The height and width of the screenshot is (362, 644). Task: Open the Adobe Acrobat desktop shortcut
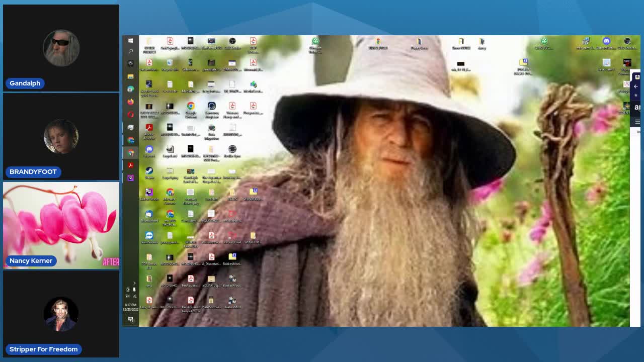[149, 131]
